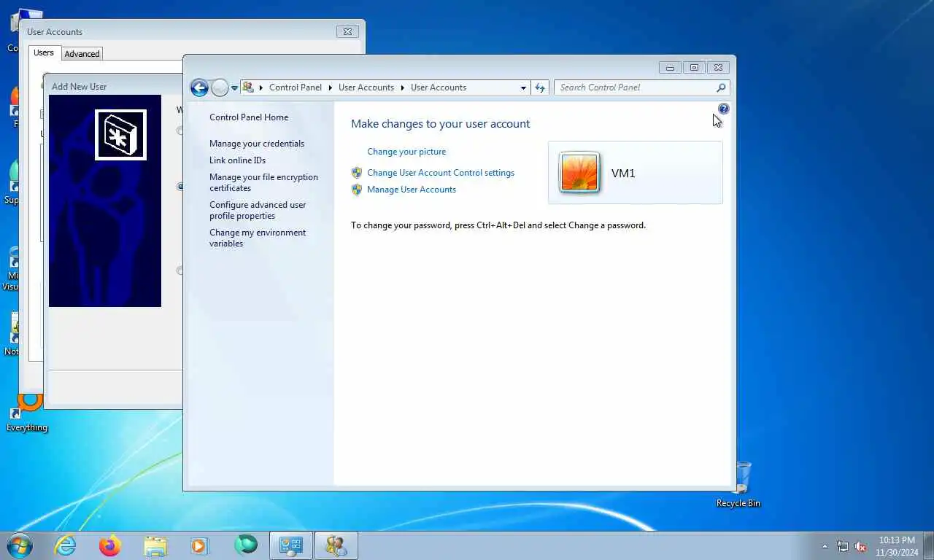The height and width of the screenshot is (560, 934).
Task: Switch to Users tab in User Accounts dialog
Action: (x=44, y=52)
